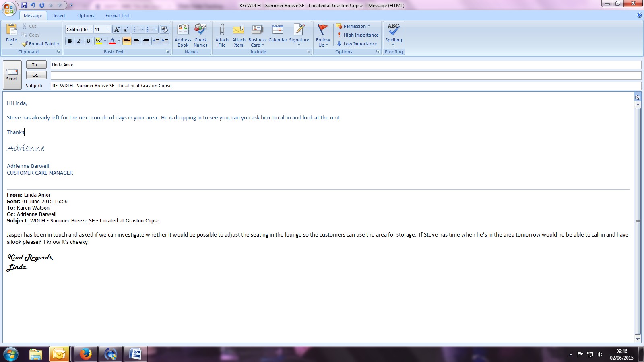
Task: Open the font name dropdown
Action: (x=91, y=29)
